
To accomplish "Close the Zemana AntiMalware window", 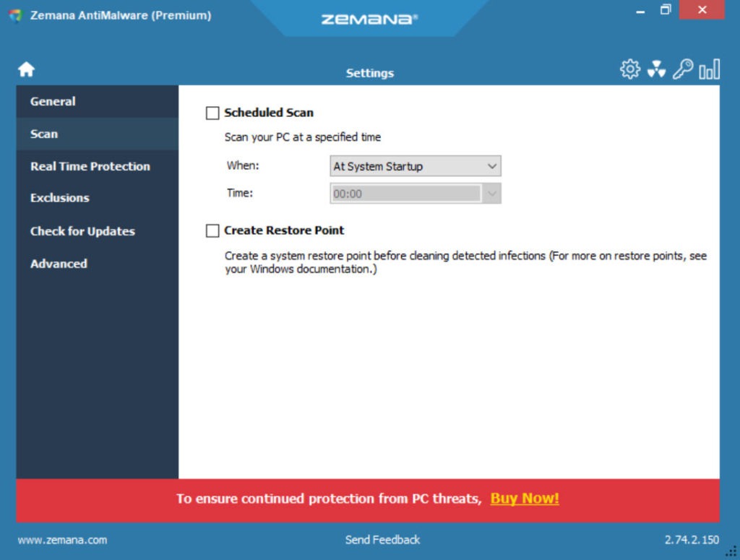I will pos(702,9).
